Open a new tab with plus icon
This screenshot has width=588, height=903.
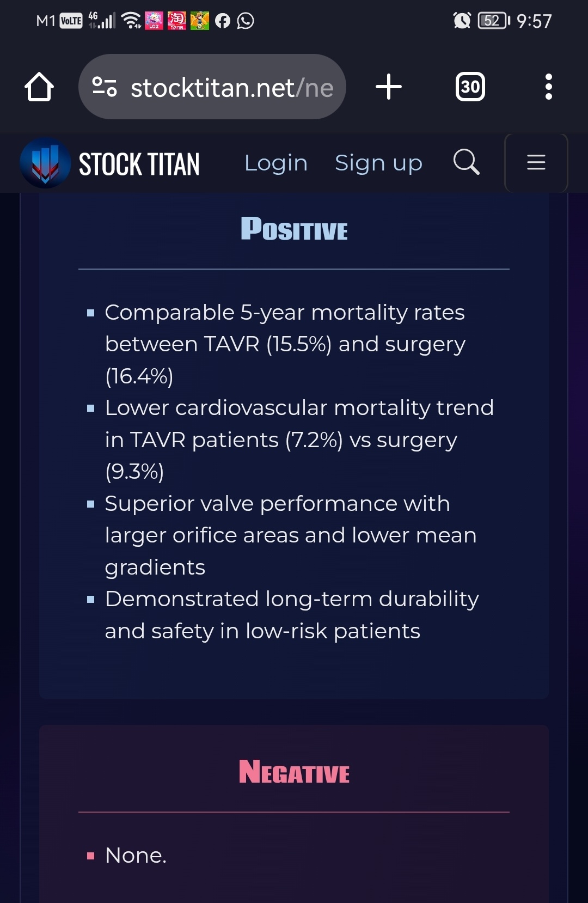tap(389, 87)
